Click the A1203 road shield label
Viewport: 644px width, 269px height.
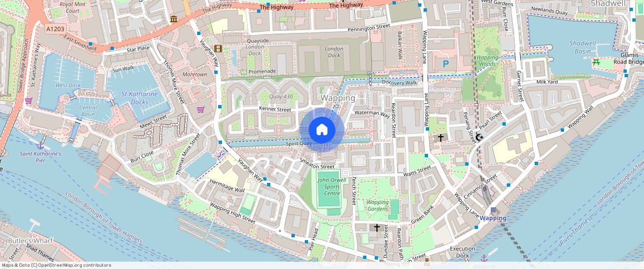[56, 29]
